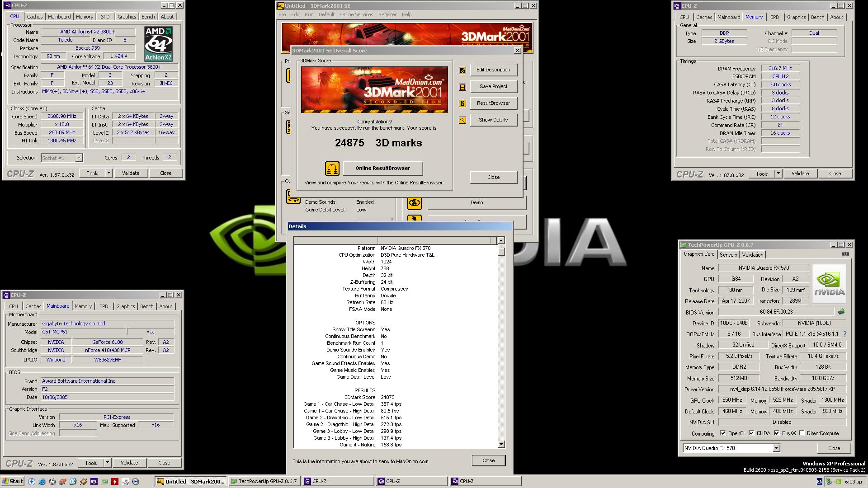The height and width of the screenshot is (488, 868).
Task: Open the NVIDIA Quadro FX 570 GPU dropdown
Action: coord(776,448)
